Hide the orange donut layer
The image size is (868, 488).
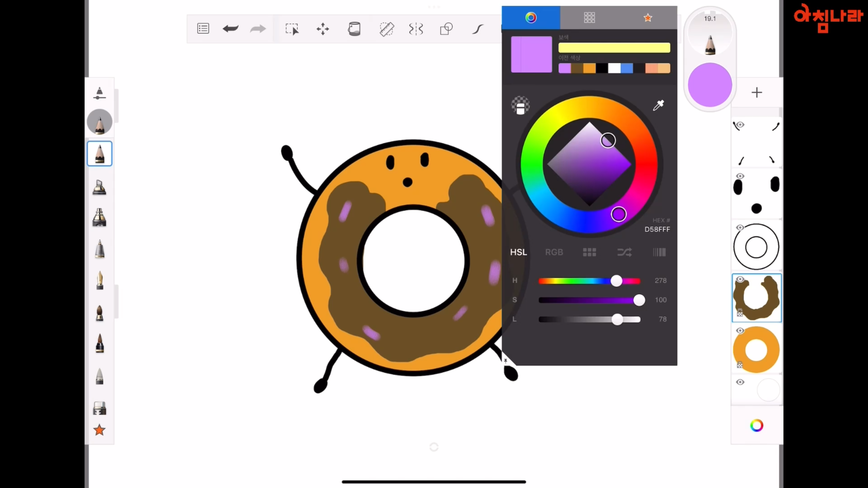click(741, 331)
